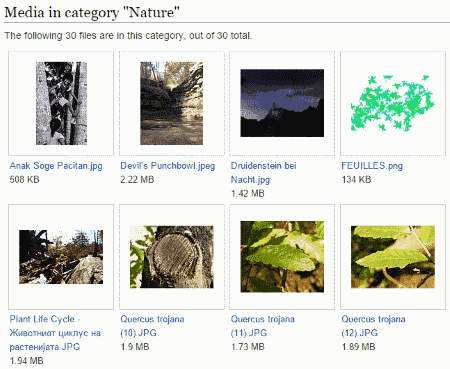This screenshot has width=450, height=369.
Task: Select the FEUILLES.png file link
Action: click(372, 166)
